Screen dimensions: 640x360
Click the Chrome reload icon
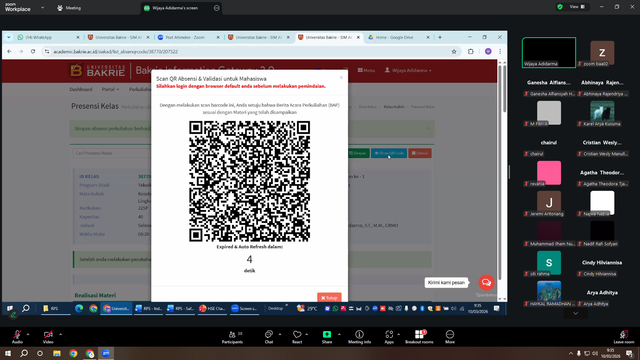tap(33, 51)
